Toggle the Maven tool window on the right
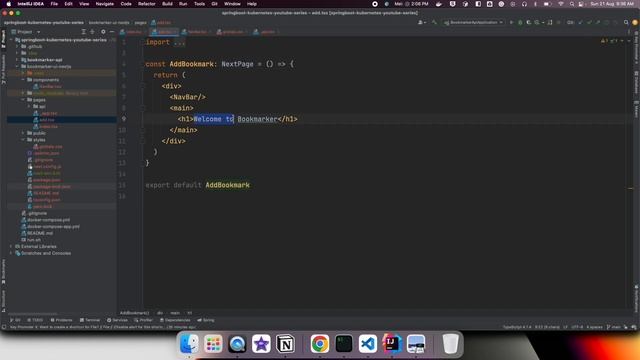Image resolution: width=640 pixels, height=360 pixels. pos(636,109)
